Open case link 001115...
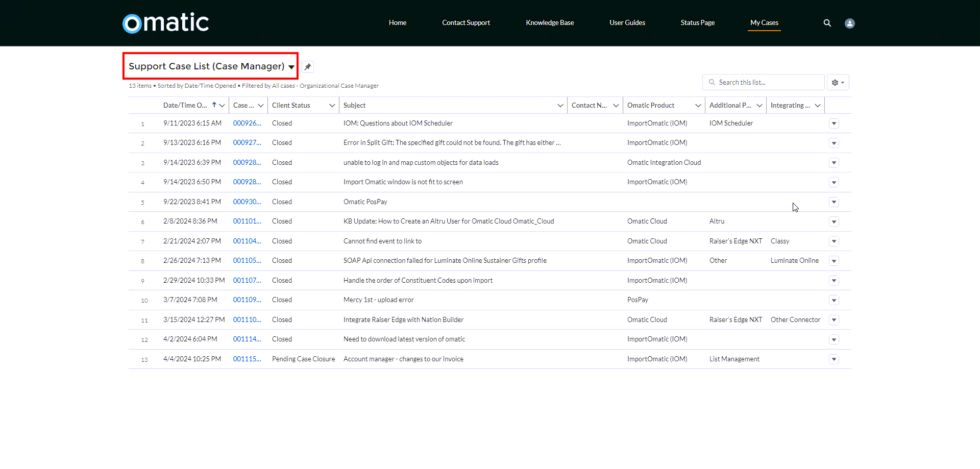The height and width of the screenshot is (469, 980). (247, 359)
